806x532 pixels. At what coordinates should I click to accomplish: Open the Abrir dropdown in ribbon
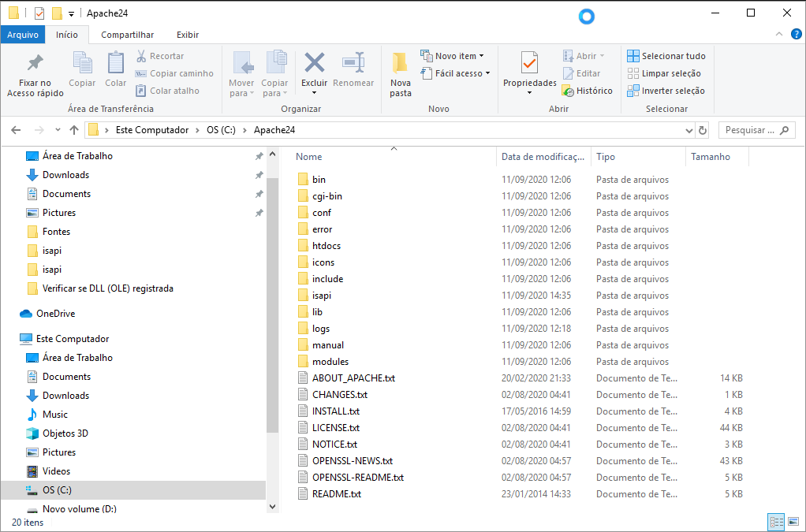584,56
